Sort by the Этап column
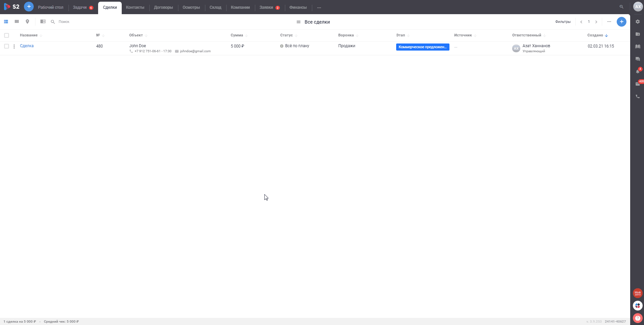 point(403,35)
